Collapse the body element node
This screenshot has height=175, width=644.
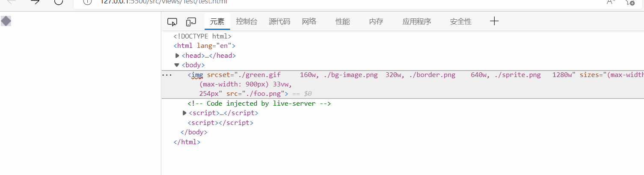tap(176, 65)
